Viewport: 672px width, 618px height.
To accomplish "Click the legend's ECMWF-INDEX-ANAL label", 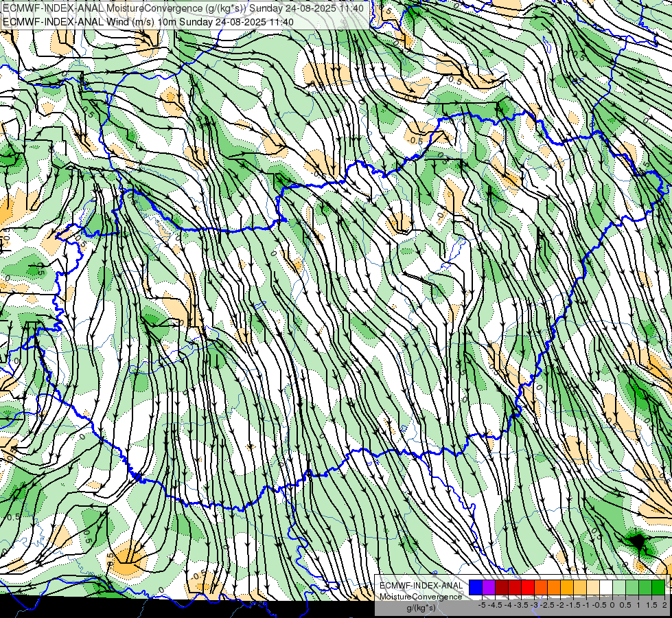I will [x=421, y=586].
